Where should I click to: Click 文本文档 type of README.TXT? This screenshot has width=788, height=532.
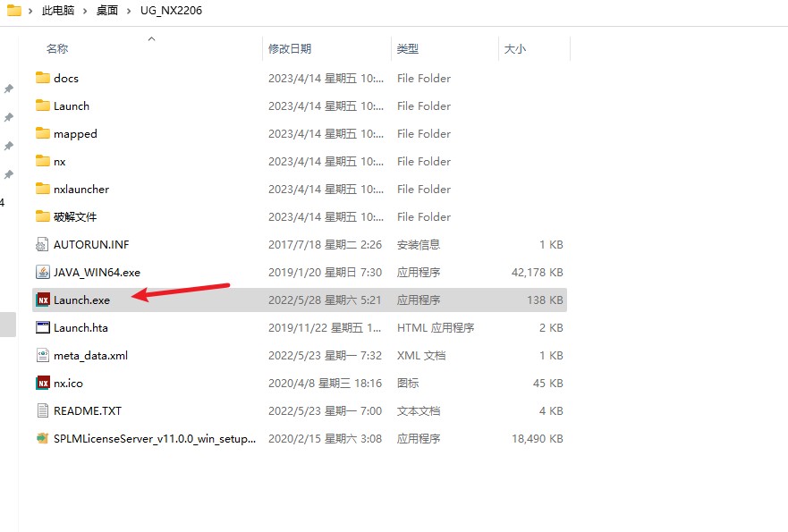pyautogui.click(x=419, y=411)
